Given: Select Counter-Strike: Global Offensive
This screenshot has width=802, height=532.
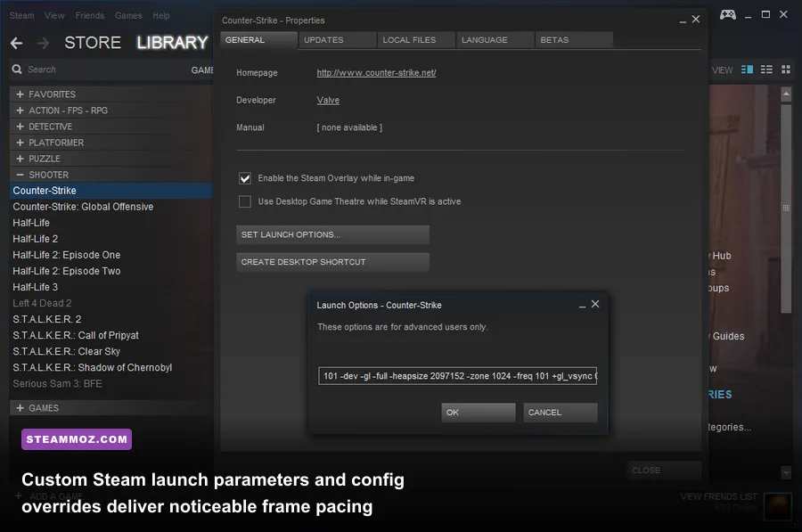Looking at the screenshot, I should click(110, 207).
